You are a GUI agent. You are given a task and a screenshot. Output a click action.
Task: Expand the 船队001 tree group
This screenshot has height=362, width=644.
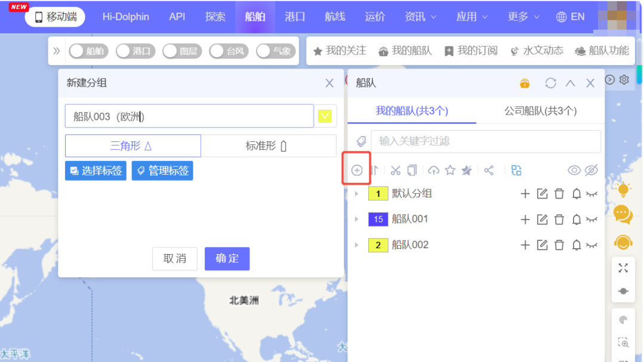point(357,219)
